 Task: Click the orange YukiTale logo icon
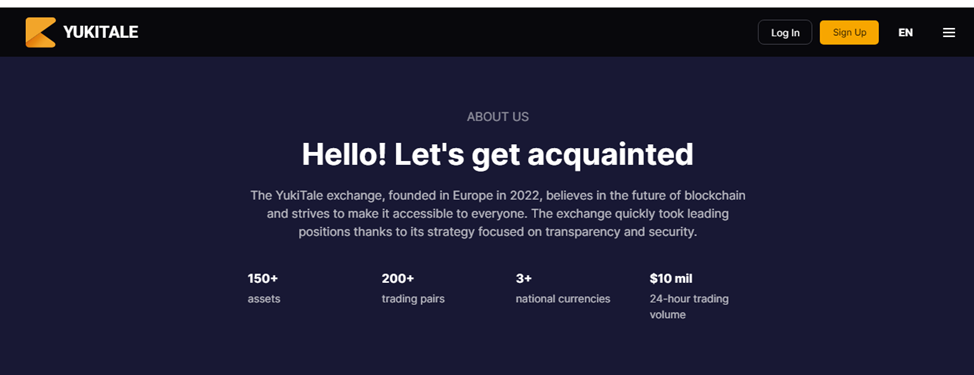(x=40, y=32)
